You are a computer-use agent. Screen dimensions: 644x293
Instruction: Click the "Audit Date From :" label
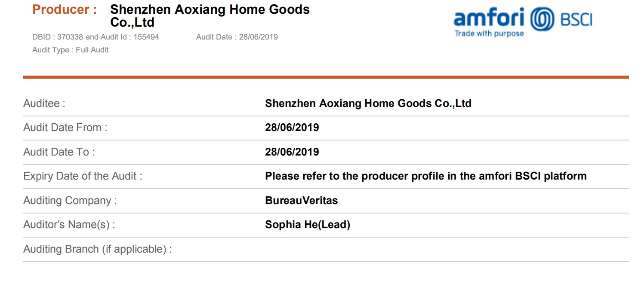coord(65,128)
